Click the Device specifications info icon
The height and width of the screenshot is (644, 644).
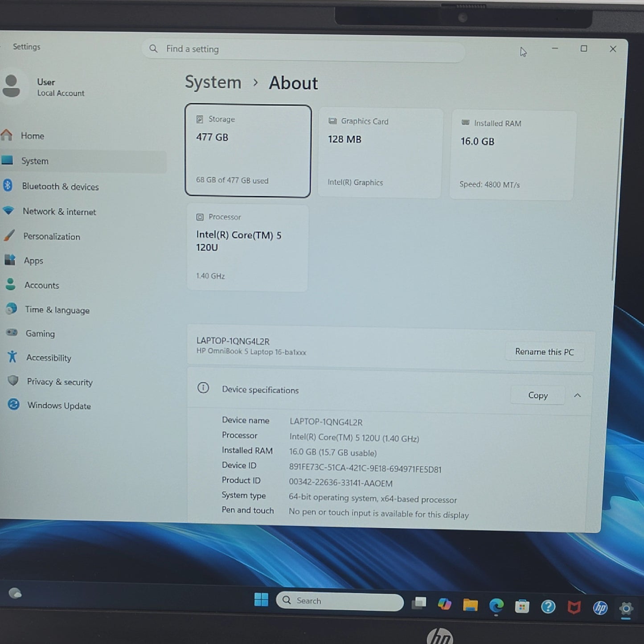pos(203,388)
